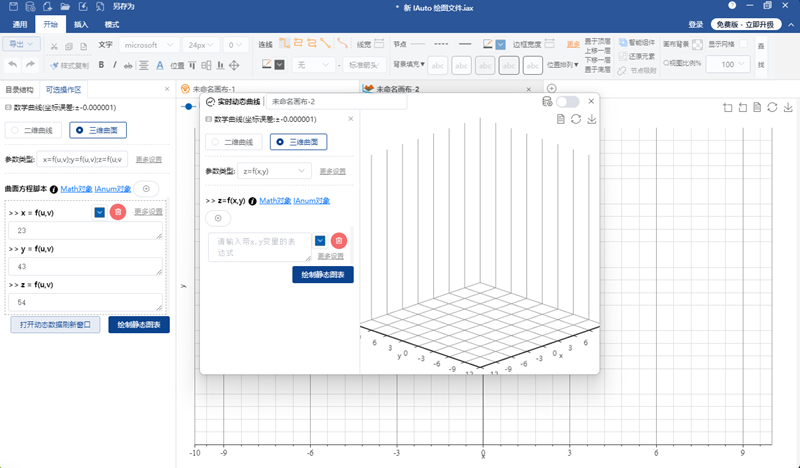Switch to the 模式 ribbon tab
Screen dimensions: 800x468
[111, 24]
